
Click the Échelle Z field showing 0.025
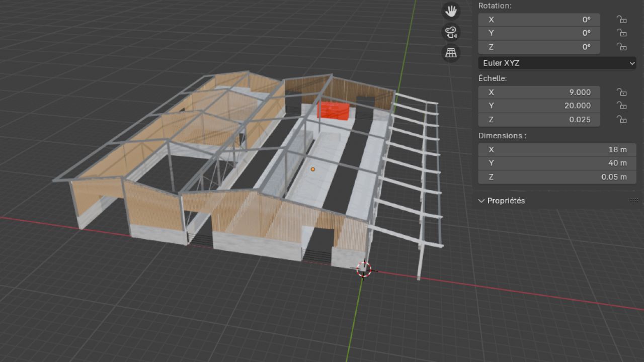click(539, 120)
